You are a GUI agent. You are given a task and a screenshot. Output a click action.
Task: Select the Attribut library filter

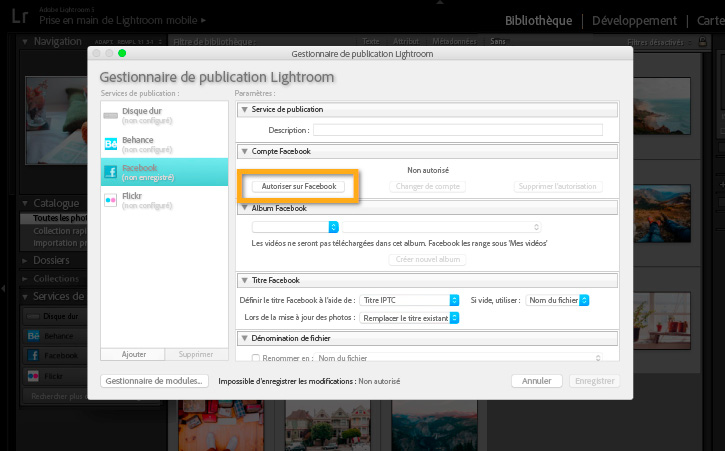(x=406, y=42)
